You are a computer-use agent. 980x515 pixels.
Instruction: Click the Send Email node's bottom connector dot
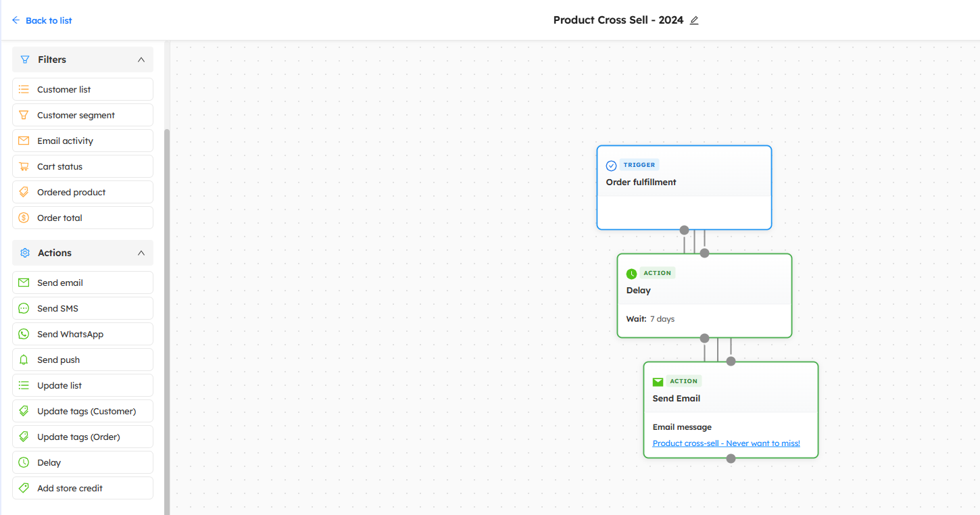coord(731,458)
